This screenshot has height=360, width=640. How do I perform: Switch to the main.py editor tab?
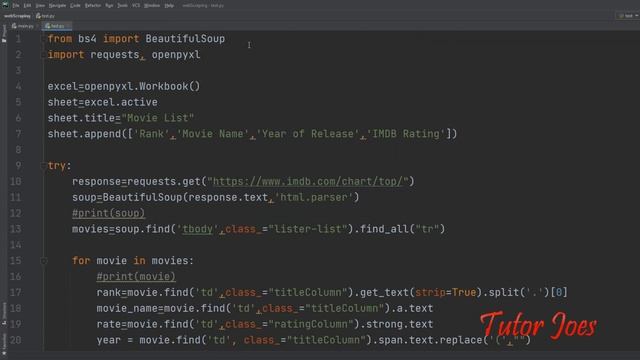[x=23, y=26]
